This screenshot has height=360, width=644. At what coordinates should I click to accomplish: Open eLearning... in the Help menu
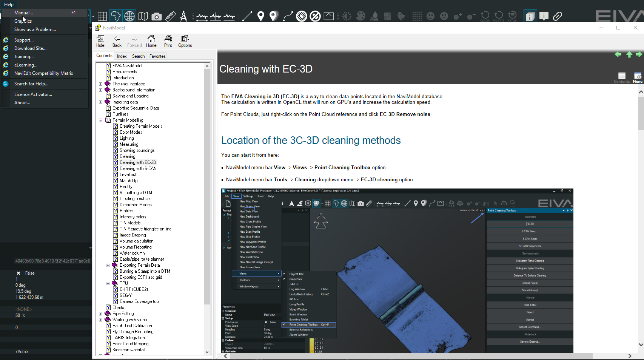click(45, 65)
